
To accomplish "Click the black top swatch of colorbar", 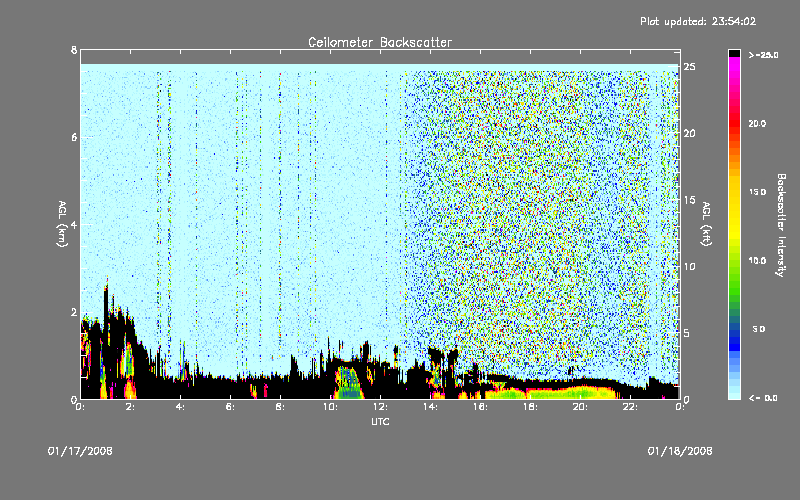I will [734, 53].
